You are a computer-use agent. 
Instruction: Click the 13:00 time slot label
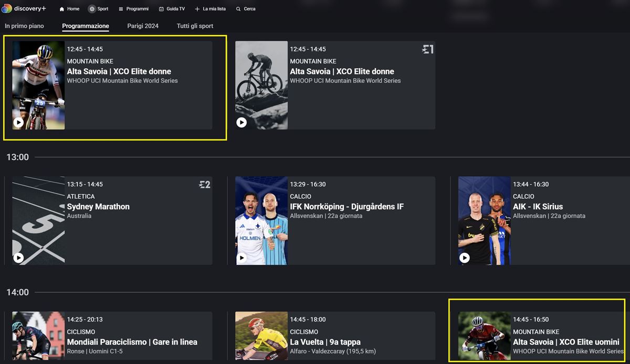(18, 157)
